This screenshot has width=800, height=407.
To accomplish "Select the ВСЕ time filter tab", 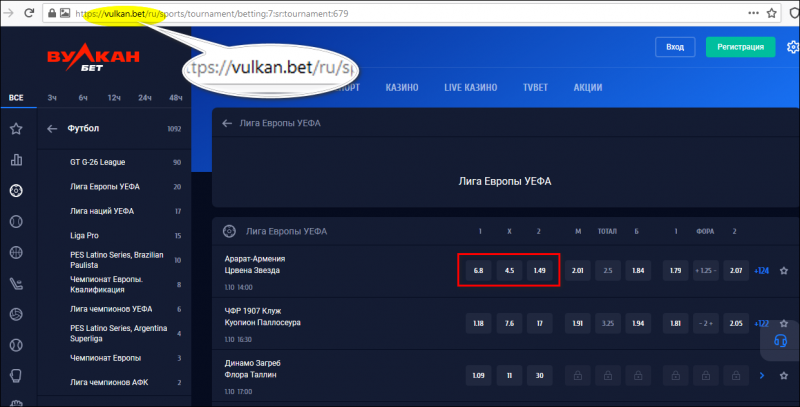I will click(x=16, y=97).
